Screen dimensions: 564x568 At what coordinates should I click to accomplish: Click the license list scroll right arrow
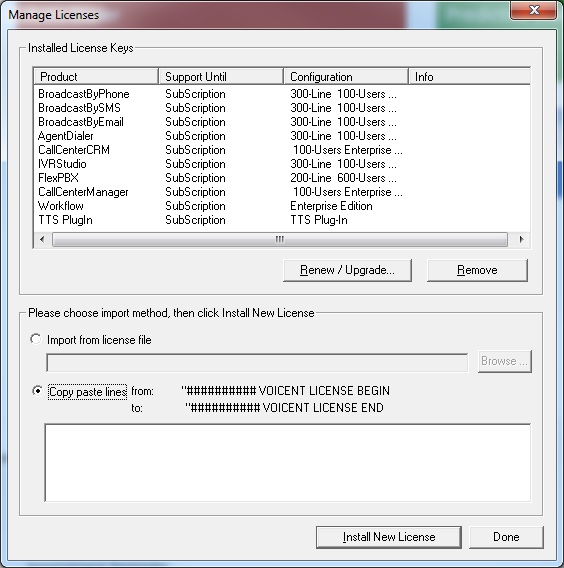pos(521,239)
